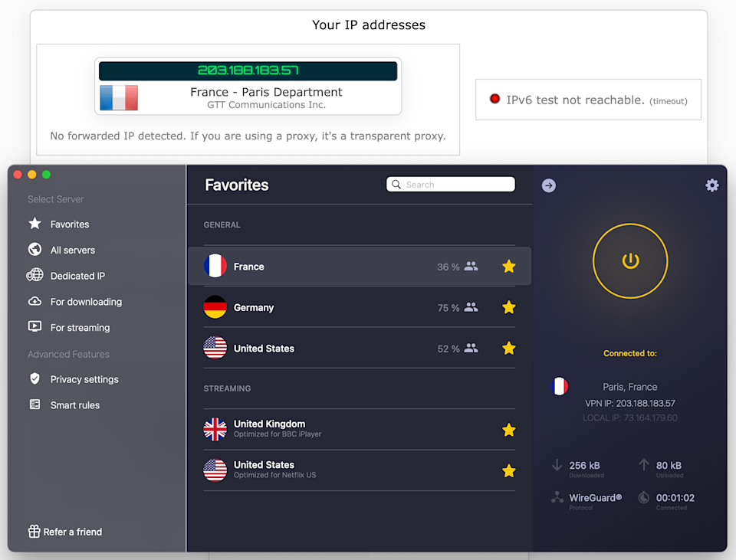The height and width of the screenshot is (560, 736).
Task: Open the Dedicated IP section
Action: coord(77,276)
